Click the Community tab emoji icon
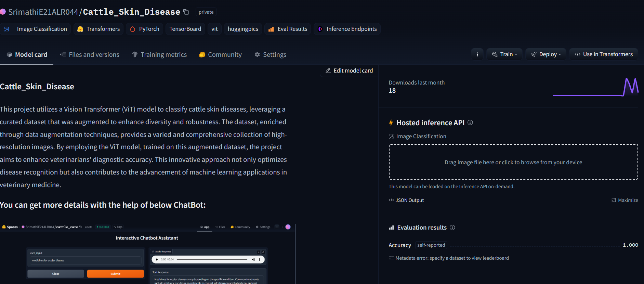The height and width of the screenshot is (284, 644). (202, 54)
